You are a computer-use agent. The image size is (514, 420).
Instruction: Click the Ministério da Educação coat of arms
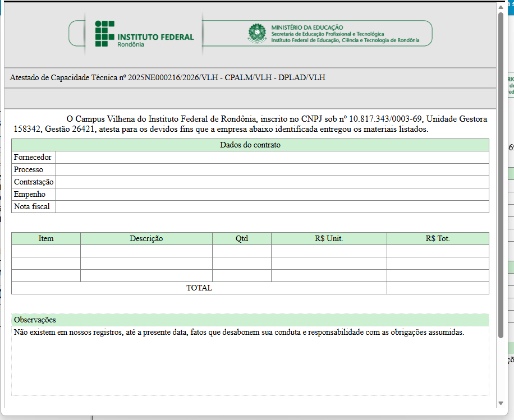point(258,33)
